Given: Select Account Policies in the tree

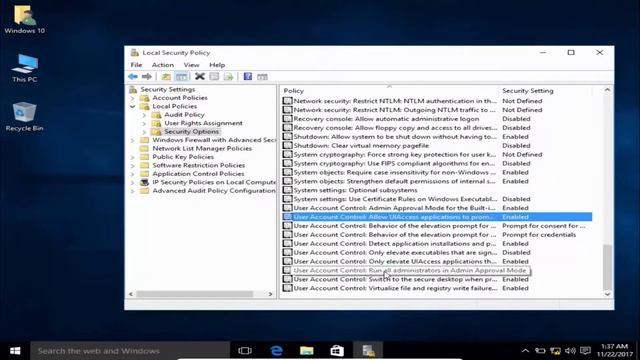Looking at the screenshot, I should click(180, 98).
